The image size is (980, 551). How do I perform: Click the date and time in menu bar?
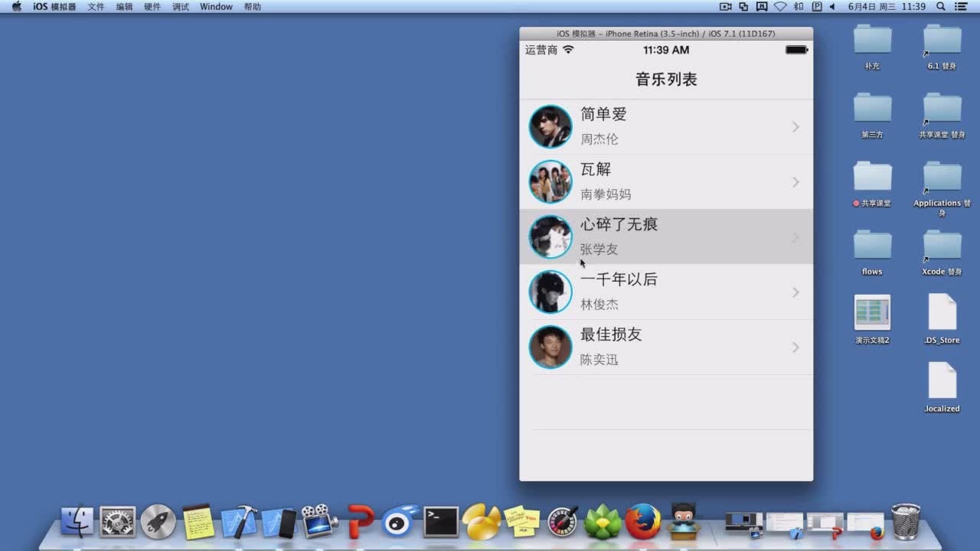887,7
